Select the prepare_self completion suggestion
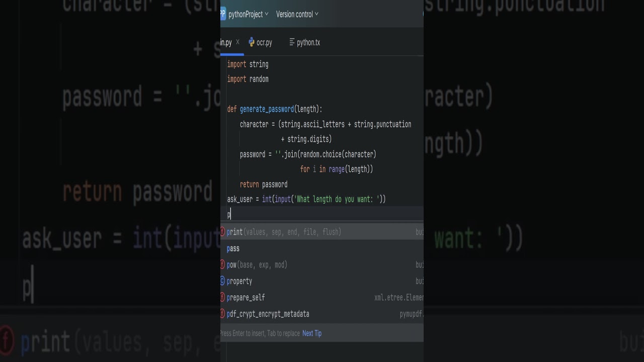Viewport: 644px width, 362px height. coord(322,297)
